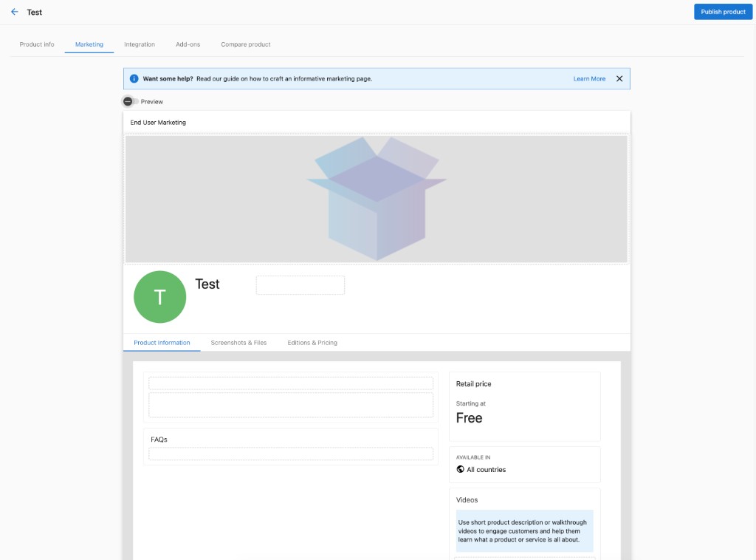Screen dimensions: 756x560
Task: Click the empty tagline field beside Test
Action: [300, 285]
